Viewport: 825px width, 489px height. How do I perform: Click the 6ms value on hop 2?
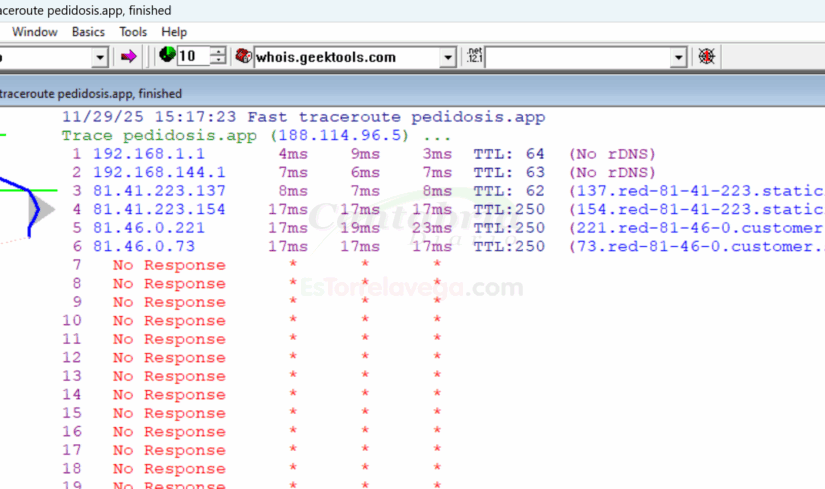(365, 172)
